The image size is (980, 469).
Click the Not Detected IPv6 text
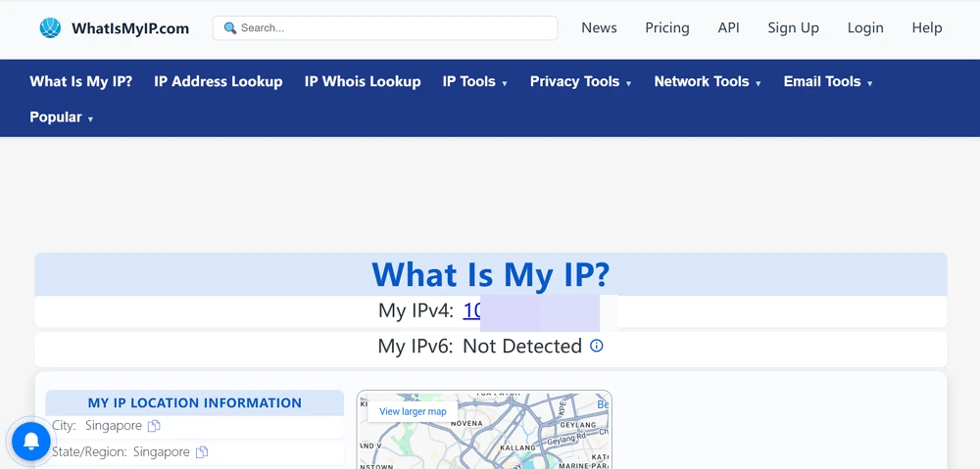pos(522,346)
